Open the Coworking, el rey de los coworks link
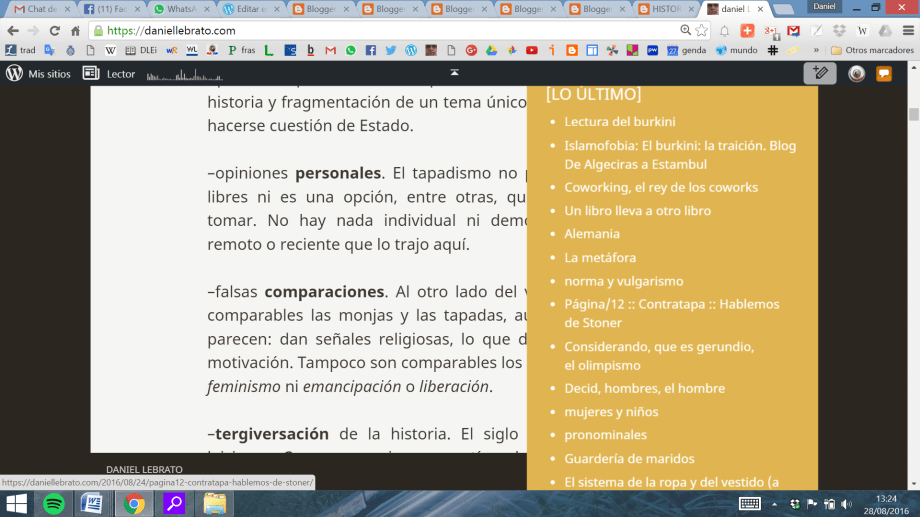The height and width of the screenshot is (517, 920). coord(661,187)
